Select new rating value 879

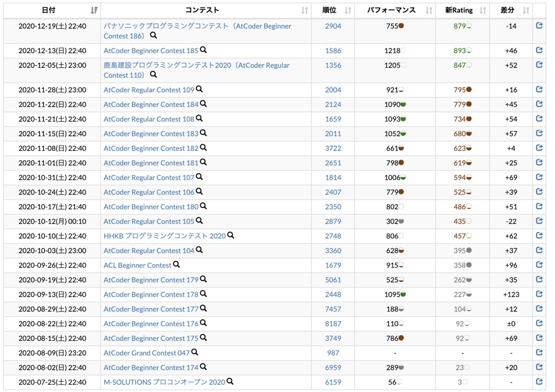click(459, 26)
